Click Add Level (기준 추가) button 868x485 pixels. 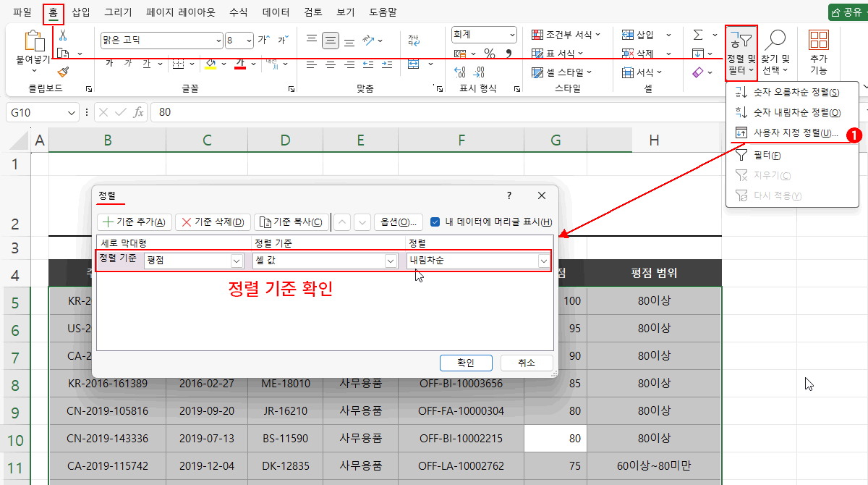[135, 222]
